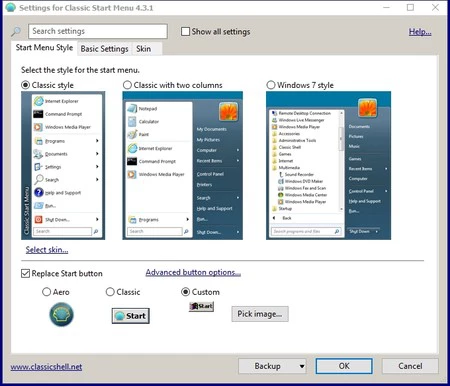Select the Windows 7 style radio button

(x=271, y=85)
